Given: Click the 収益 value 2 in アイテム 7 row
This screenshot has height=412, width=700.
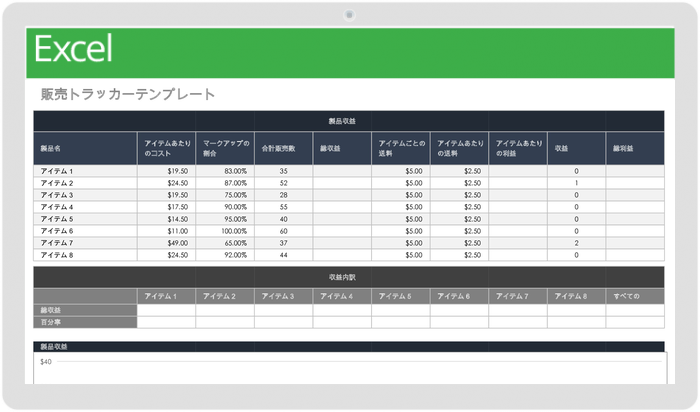Looking at the screenshot, I should tap(576, 243).
